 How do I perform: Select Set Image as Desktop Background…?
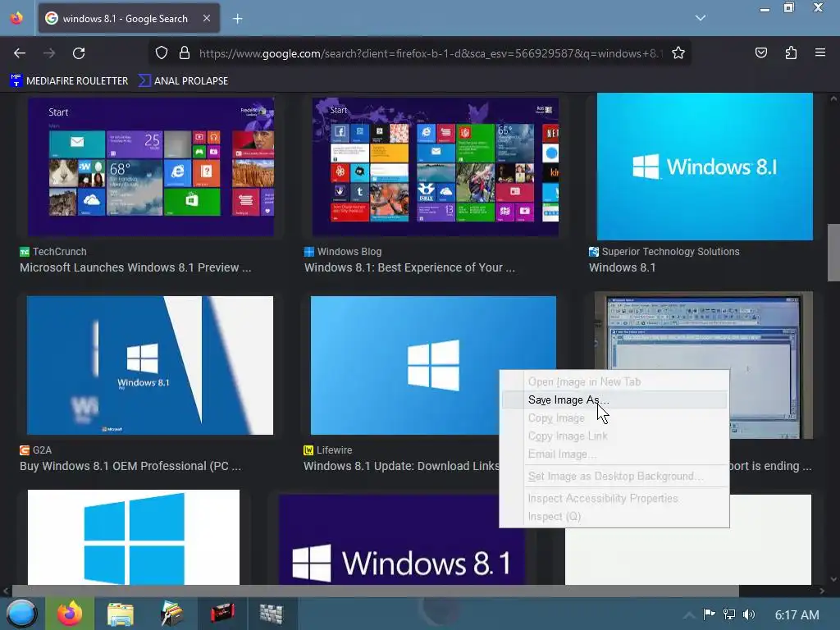tap(614, 477)
